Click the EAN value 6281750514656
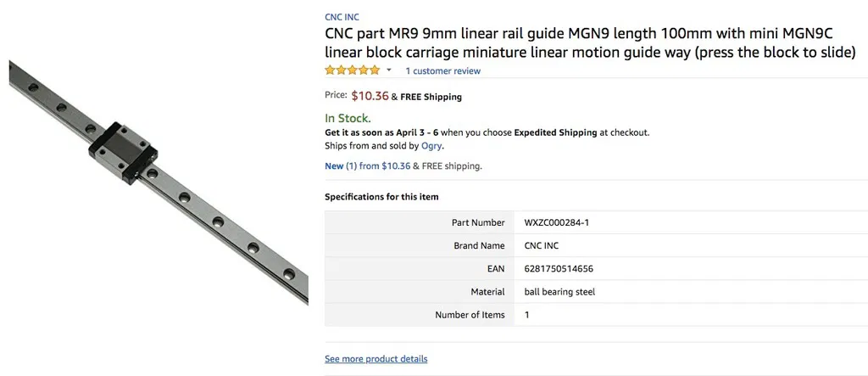This screenshot has height=376, width=868. click(x=559, y=269)
